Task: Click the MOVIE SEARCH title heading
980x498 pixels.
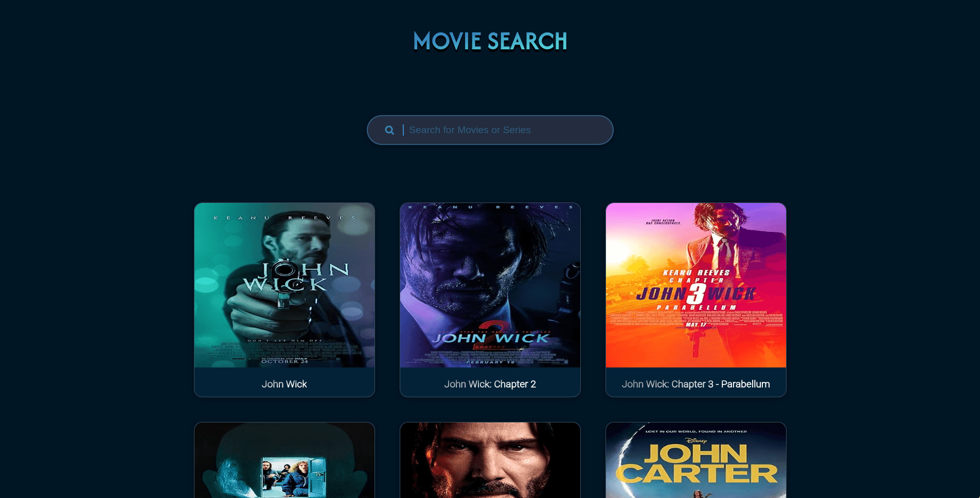Action: (490, 41)
